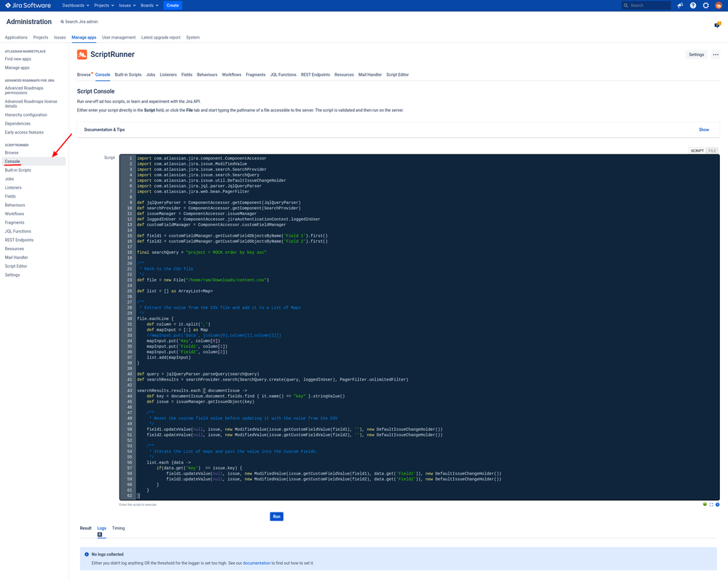Click the Atlassian Marketplace apps icon above Settings
This screenshot has width=728, height=581.
[x=717, y=23]
